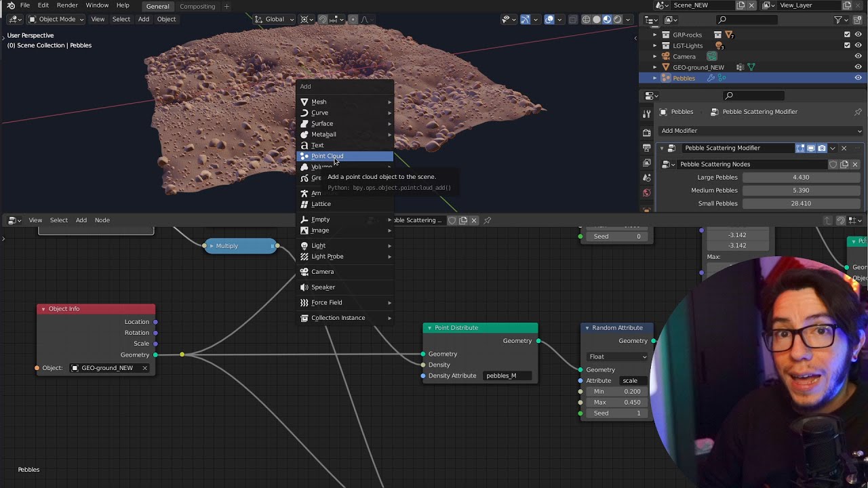Toggle modifier edit mode display
868x488 pixels.
click(x=800, y=148)
